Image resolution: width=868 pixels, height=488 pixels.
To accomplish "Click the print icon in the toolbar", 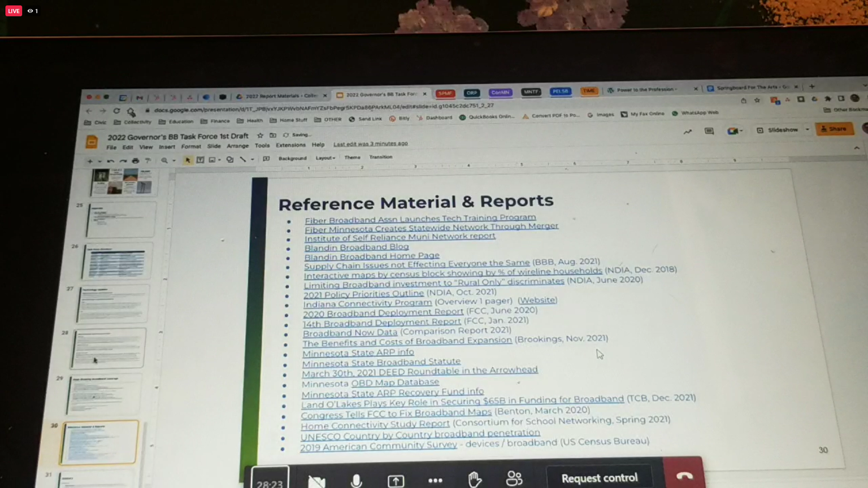I will tap(135, 161).
